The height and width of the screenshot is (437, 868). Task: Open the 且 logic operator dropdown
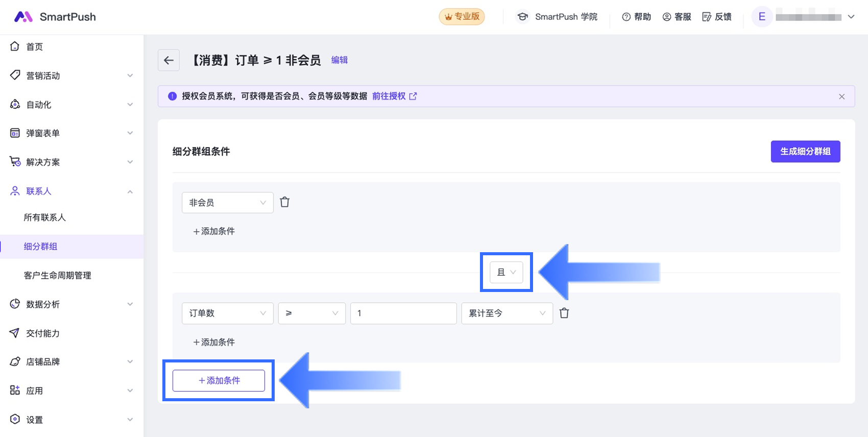click(x=507, y=272)
